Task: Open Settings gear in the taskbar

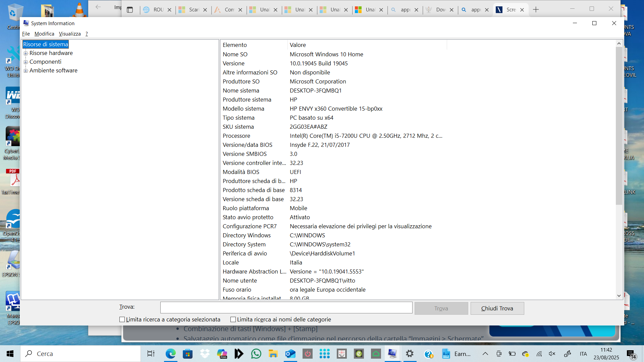Action: [x=410, y=354]
